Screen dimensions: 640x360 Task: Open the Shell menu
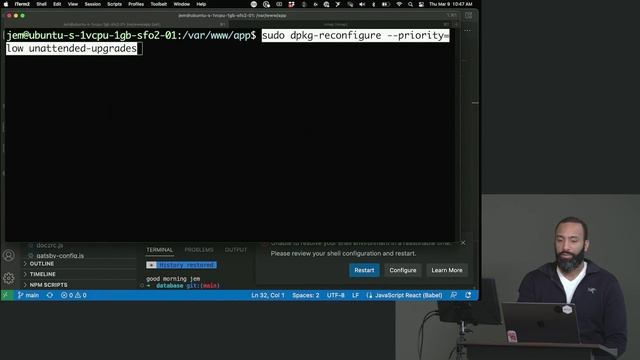point(41,4)
